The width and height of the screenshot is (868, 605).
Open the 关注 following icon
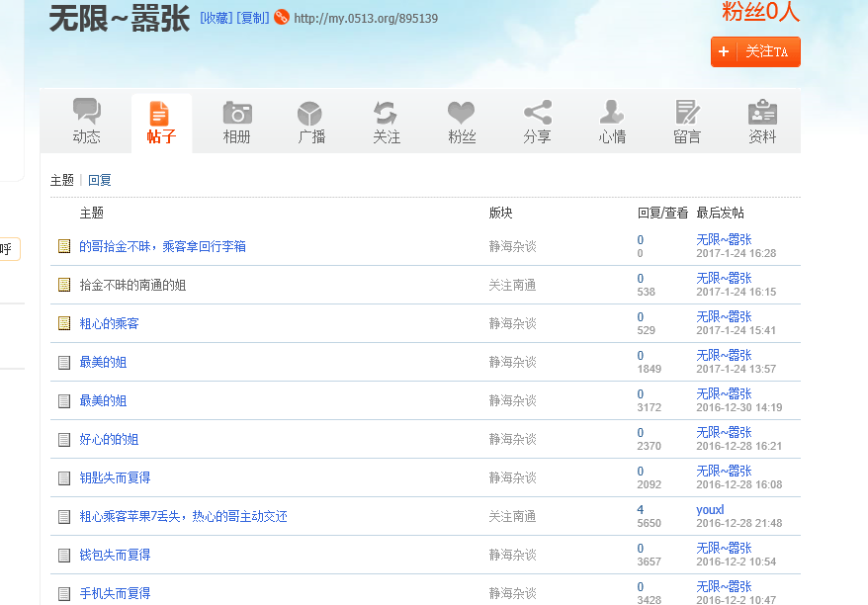[387, 113]
